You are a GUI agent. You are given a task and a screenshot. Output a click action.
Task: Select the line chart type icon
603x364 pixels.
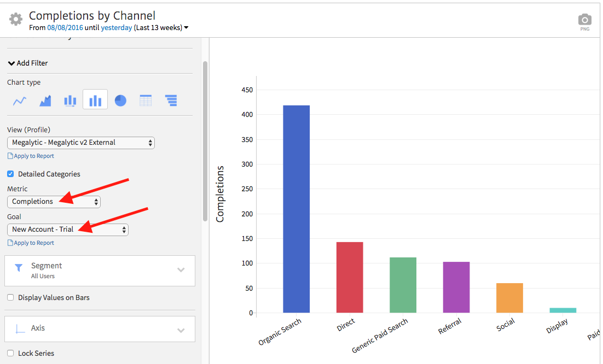[20, 101]
